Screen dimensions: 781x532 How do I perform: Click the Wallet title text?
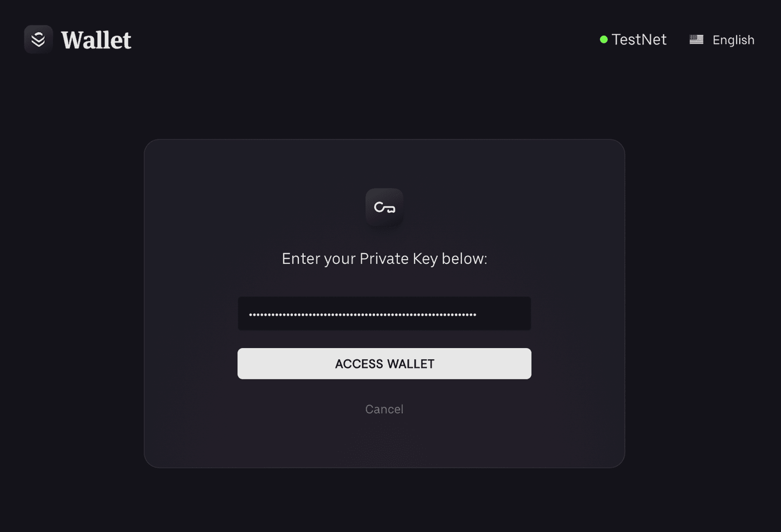click(x=96, y=40)
